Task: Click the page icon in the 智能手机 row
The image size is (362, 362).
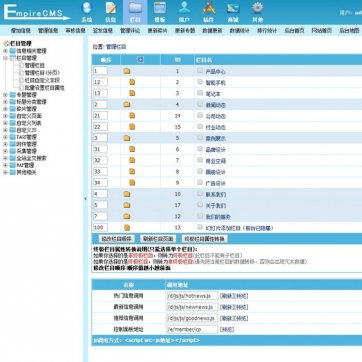Action: (132, 82)
